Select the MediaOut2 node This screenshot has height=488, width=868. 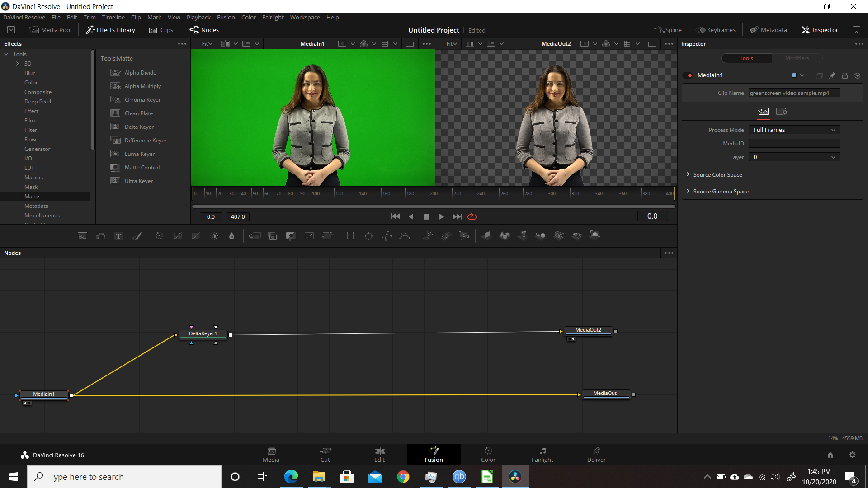click(588, 330)
